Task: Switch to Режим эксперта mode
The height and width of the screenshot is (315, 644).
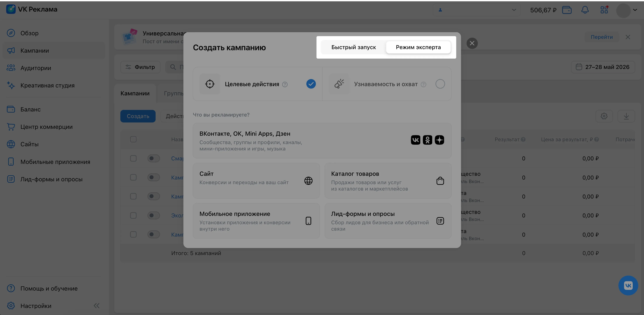Action: [x=418, y=47]
